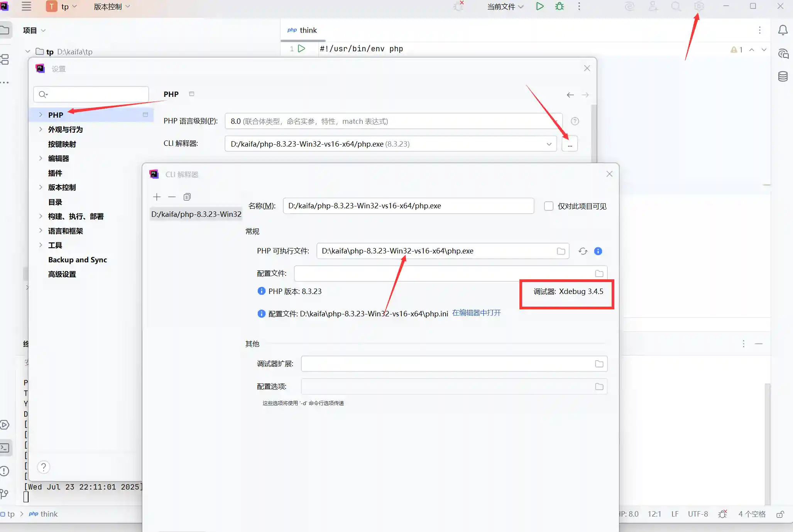Add a new CLI interpreter with plus icon

[x=157, y=197]
